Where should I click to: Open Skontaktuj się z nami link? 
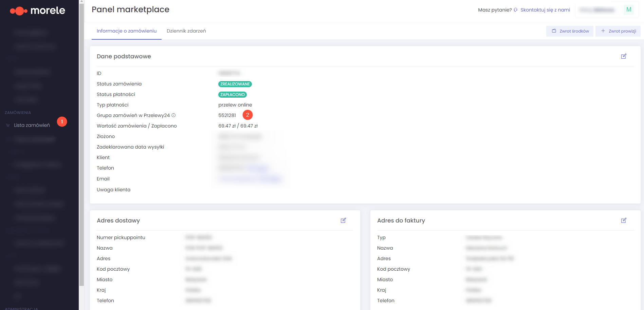545,10
